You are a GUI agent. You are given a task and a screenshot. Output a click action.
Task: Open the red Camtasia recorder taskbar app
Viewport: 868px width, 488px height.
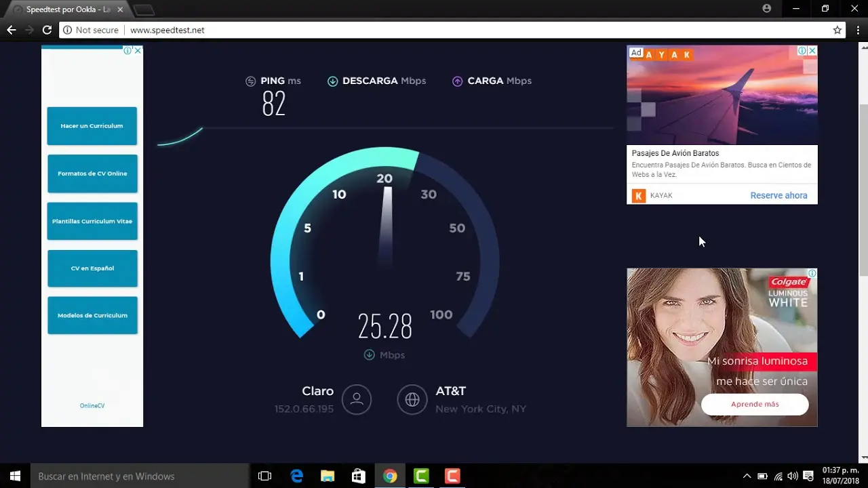tap(452, 476)
